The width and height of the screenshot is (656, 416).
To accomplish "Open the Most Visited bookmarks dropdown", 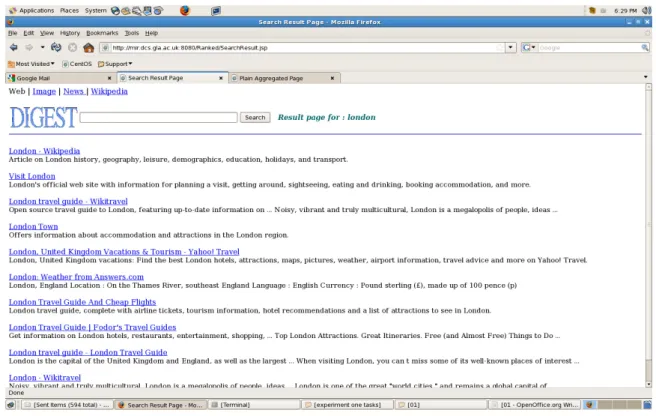I will [31, 64].
